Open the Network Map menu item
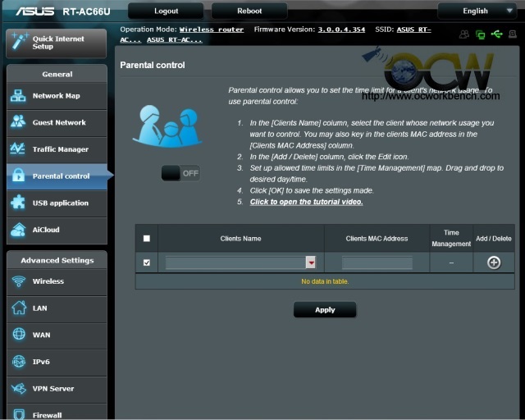Viewport: 525px width, 420px height. coord(57,96)
